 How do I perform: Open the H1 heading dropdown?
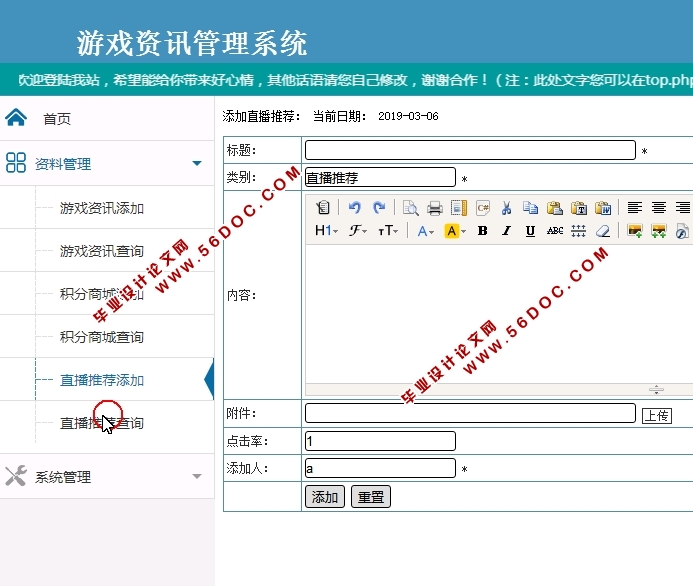tap(327, 231)
